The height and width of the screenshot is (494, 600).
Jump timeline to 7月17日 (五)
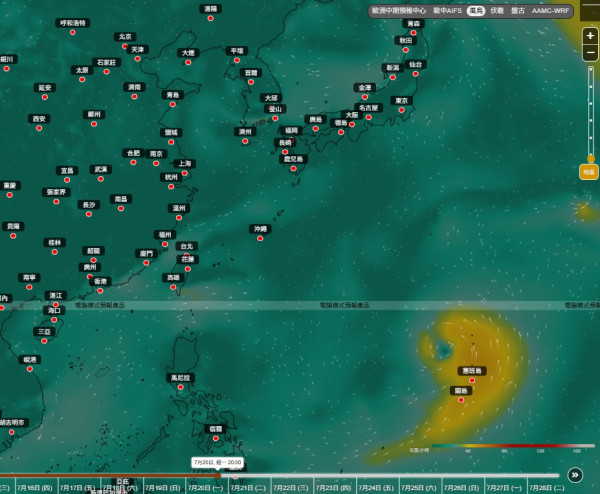click(x=79, y=488)
